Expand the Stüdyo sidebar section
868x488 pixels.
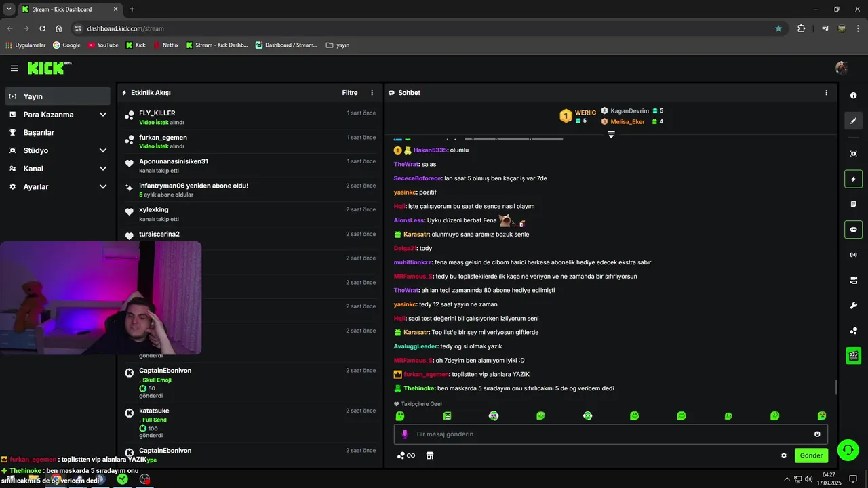58,150
